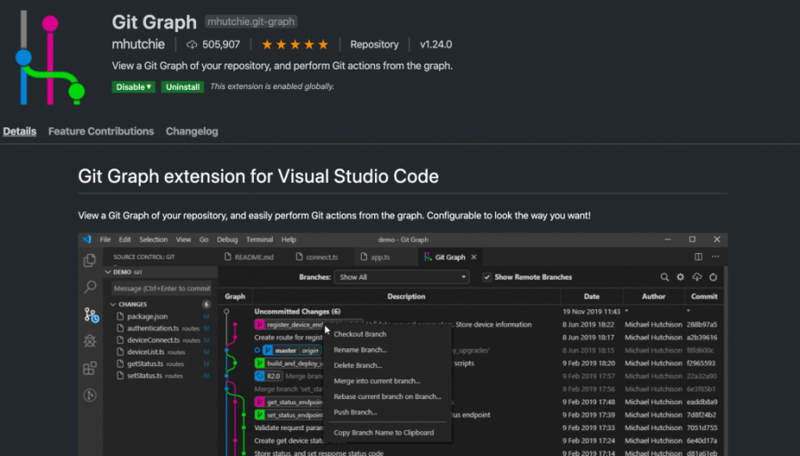The height and width of the screenshot is (456, 800).
Task: Choose Checkout Branch from the context menu
Action: coord(362,334)
